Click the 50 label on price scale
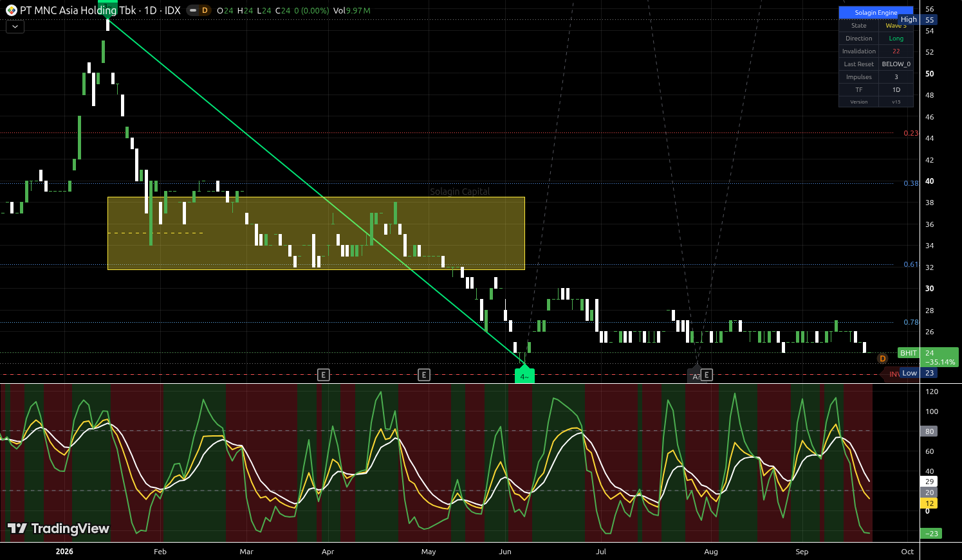The image size is (962, 560). 929,74
